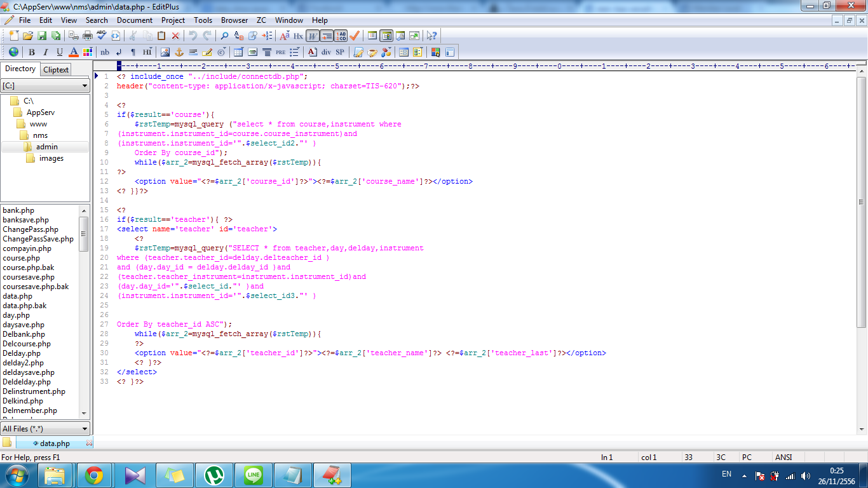868x488 pixels.
Task: Select bank.php in file list
Action: point(18,210)
